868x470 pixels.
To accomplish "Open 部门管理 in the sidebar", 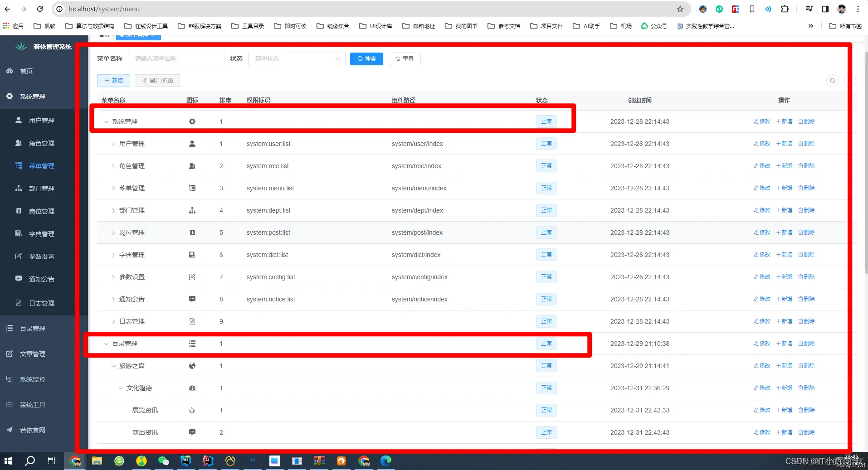I will point(41,189).
